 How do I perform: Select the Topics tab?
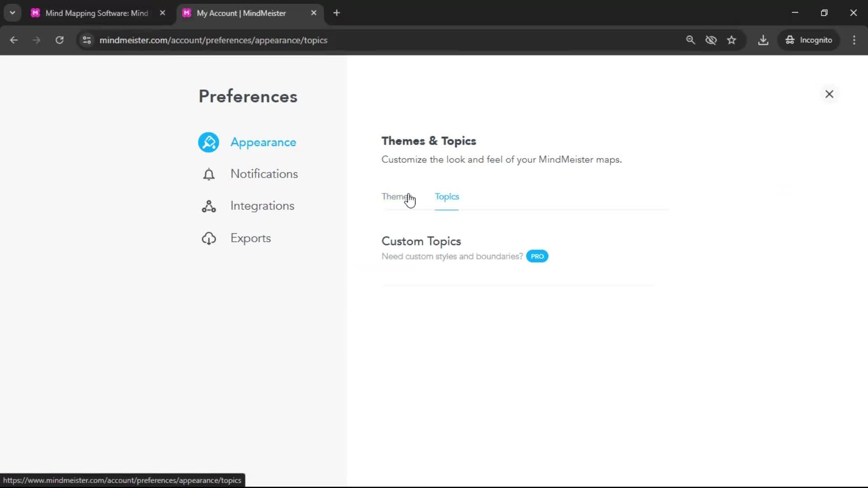447,197
